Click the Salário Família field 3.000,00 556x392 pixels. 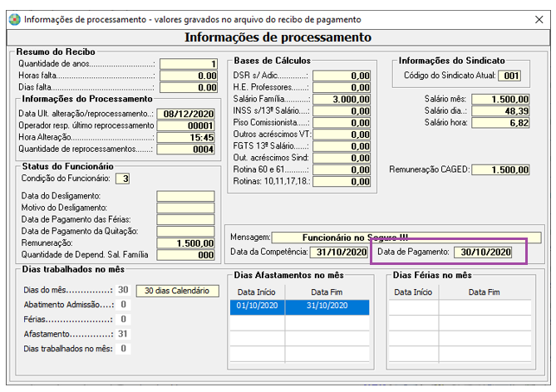[x=342, y=99]
